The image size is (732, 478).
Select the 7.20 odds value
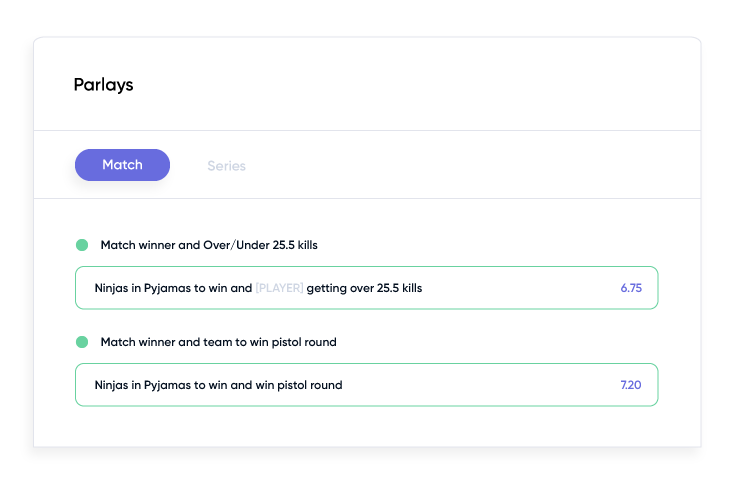631,385
